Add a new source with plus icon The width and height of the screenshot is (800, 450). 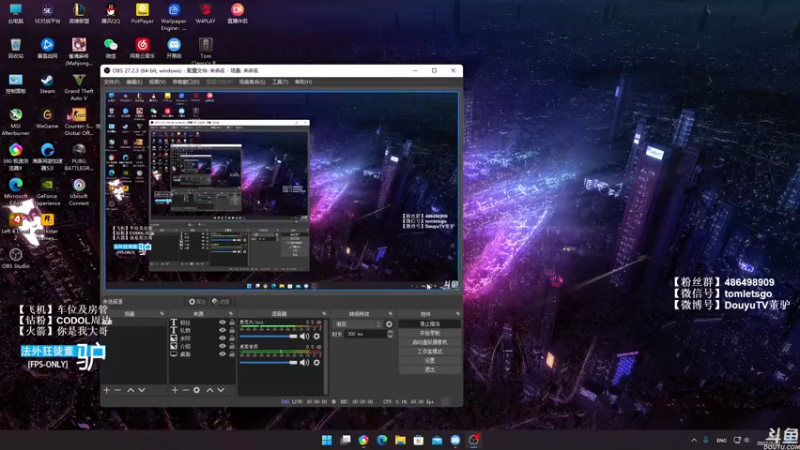175,390
